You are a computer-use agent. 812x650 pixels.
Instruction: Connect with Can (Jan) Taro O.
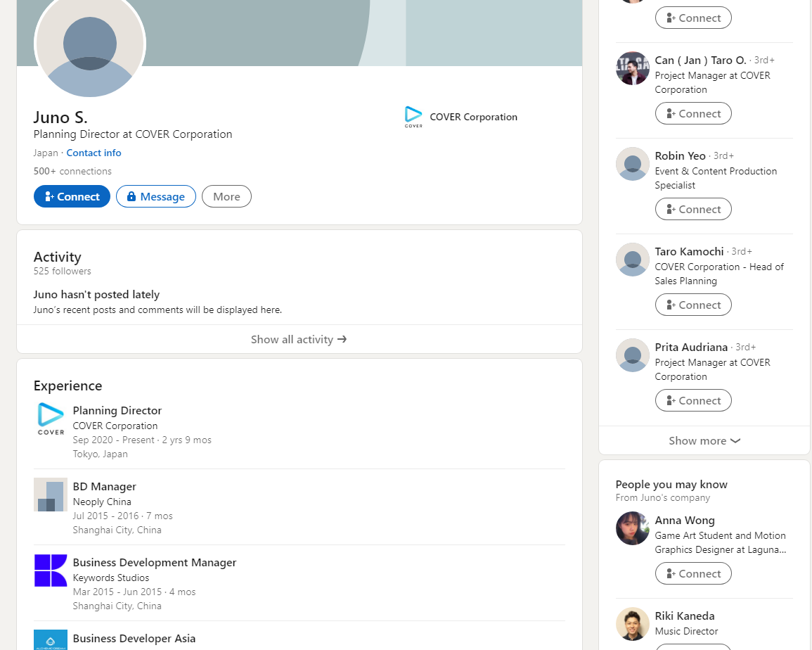click(693, 113)
